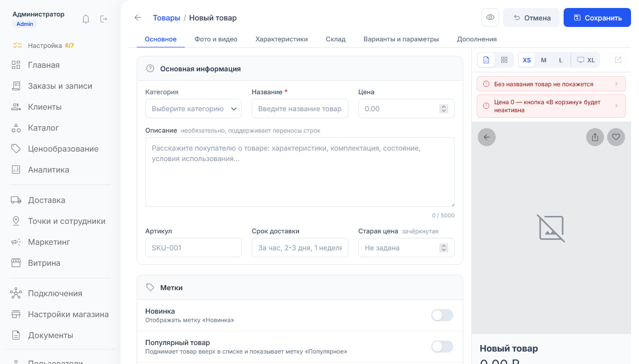Select M preview size
Screen dimensions: 639x364
pyautogui.click(x=544, y=60)
